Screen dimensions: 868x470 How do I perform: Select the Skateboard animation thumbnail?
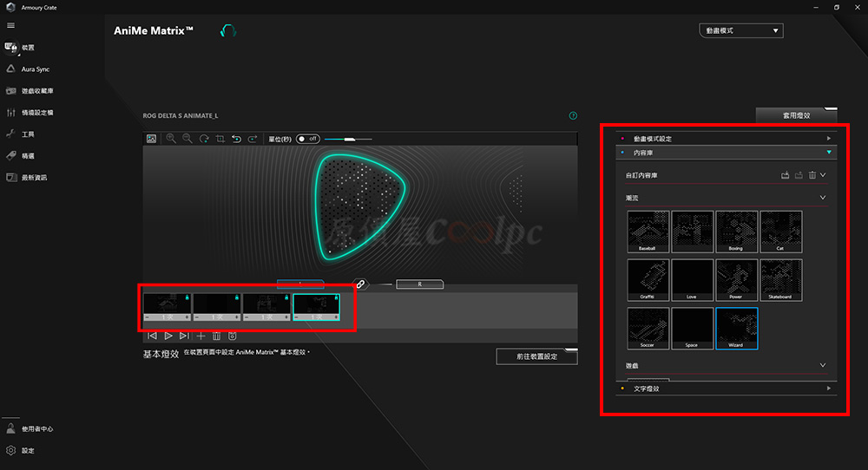[x=780, y=280]
